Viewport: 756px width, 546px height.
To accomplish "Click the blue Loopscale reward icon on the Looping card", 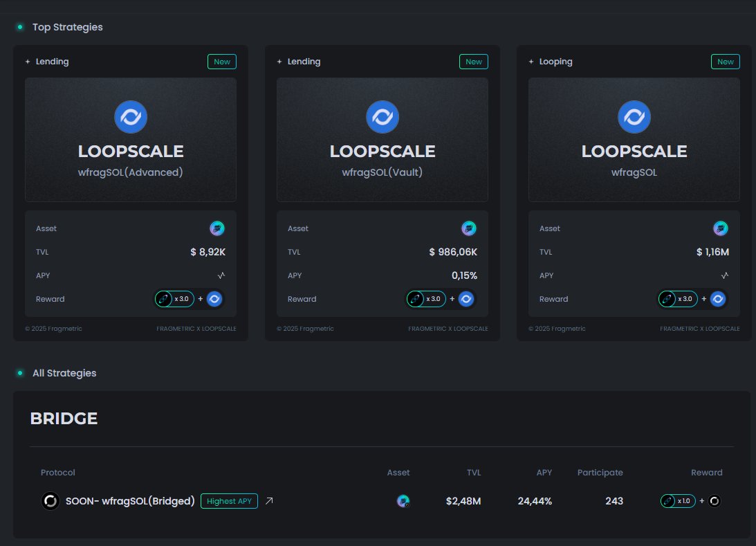I will point(718,298).
